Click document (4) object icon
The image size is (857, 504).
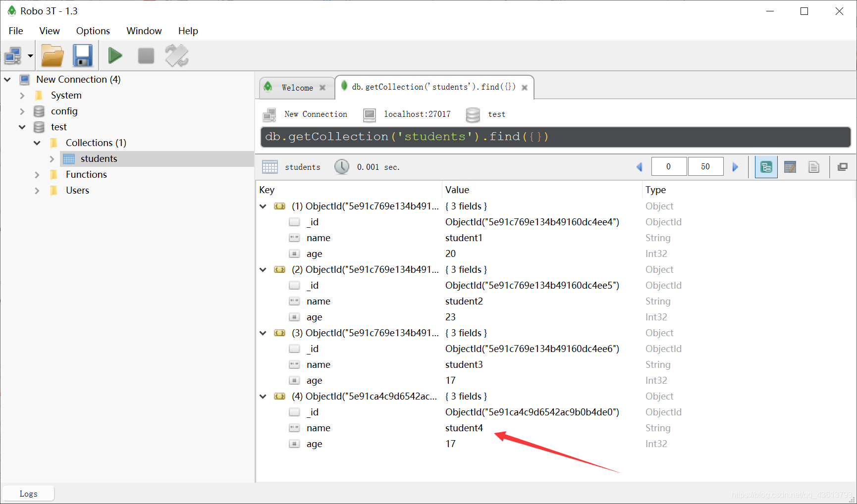coord(280,396)
